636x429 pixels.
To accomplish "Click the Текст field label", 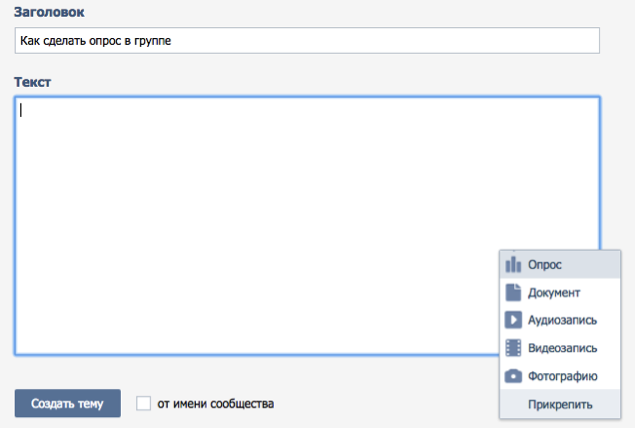I will tap(32, 82).
